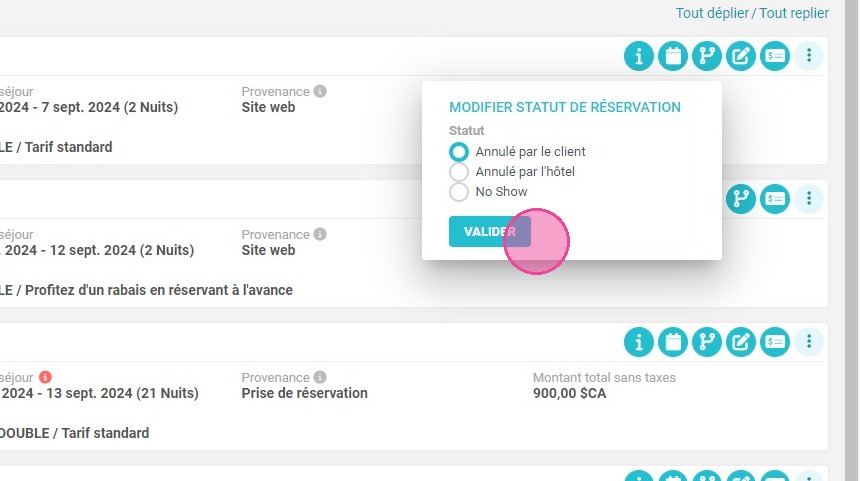This screenshot has width=860, height=481.
Task: Click branch icon in 12 sept. 2024 reservation row
Action: pos(740,199)
